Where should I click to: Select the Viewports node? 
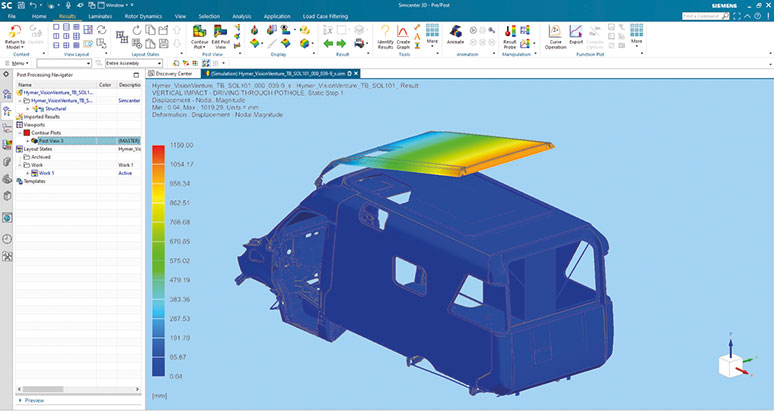(34, 125)
